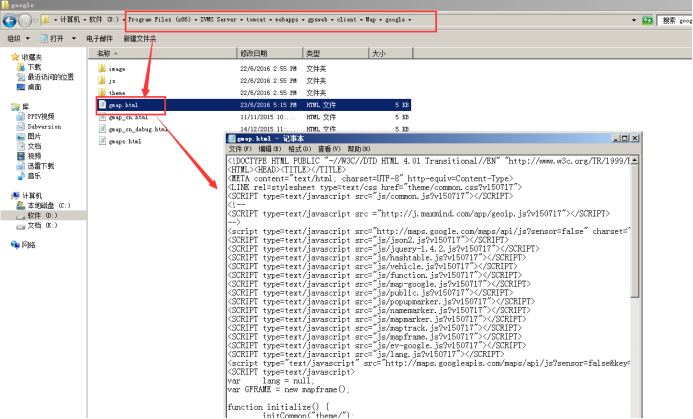Open '软件 (D:)' drive in sidebar
The image size is (693, 419).
pyautogui.click(x=37, y=215)
